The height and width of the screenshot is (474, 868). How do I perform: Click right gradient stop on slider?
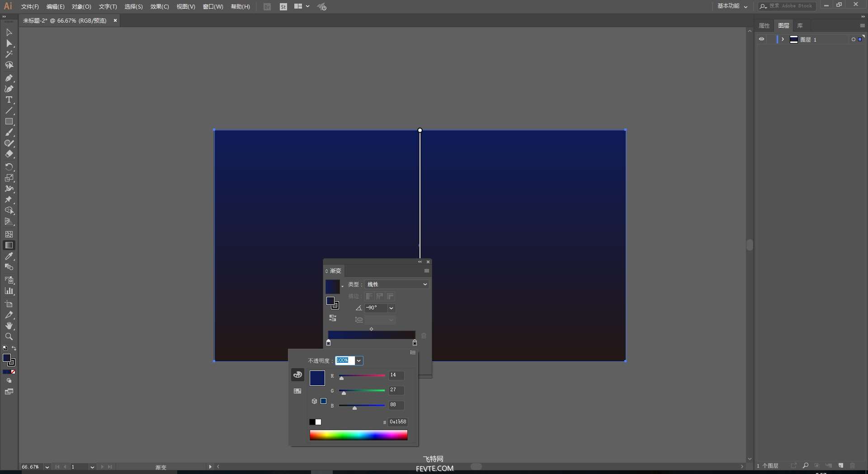[415, 343]
